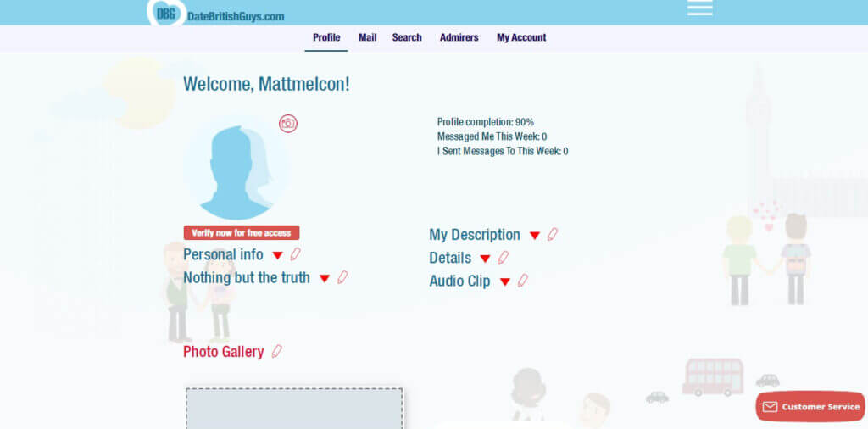Viewport: 868px width, 429px height.
Task: Edit Nothing but the truth pencil icon
Action: tap(342, 277)
